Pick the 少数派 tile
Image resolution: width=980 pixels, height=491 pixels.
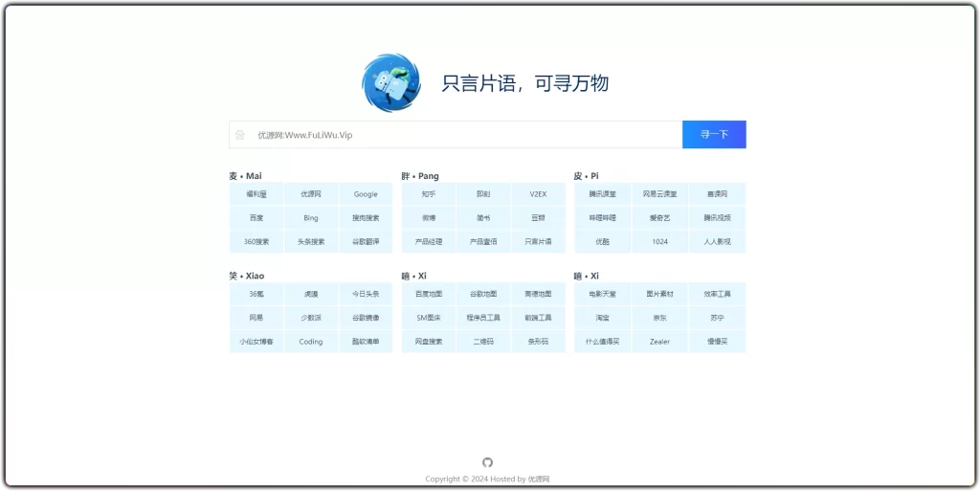point(311,318)
